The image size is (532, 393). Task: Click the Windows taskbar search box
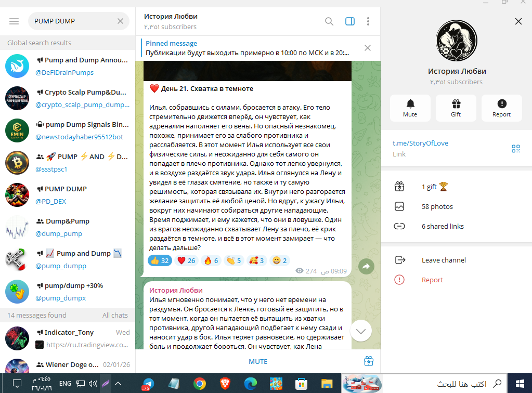tap(445, 384)
